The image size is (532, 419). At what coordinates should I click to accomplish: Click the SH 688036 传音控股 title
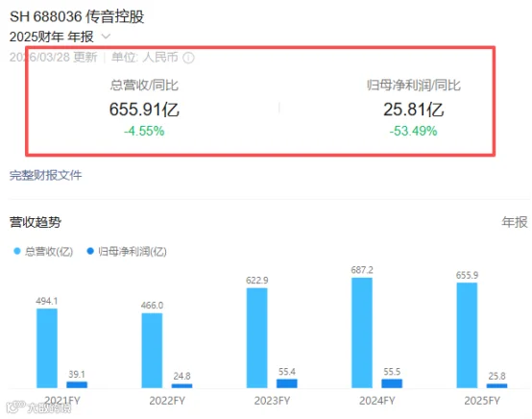tap(77, 16)
